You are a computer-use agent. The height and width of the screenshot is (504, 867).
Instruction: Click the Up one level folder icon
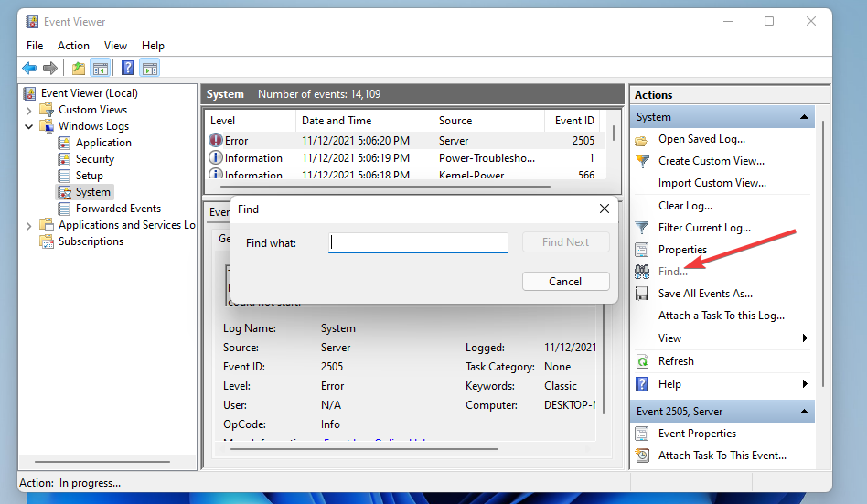(x=79, y=68)
